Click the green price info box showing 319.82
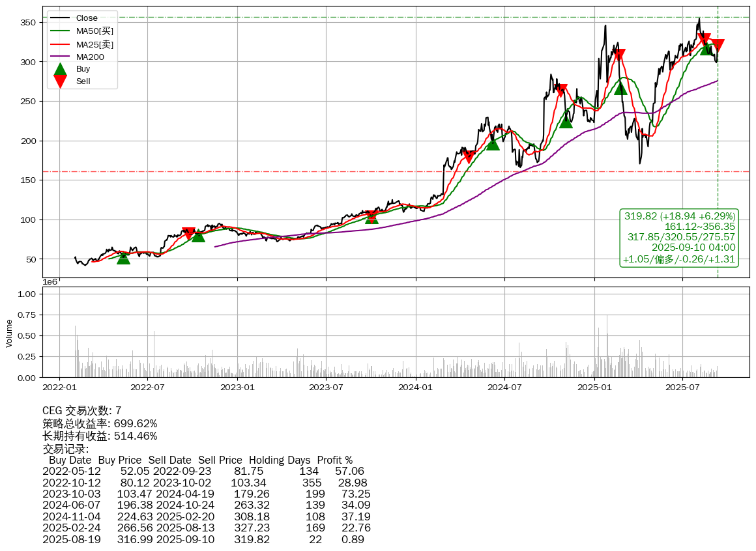The width and height of the screenshot is (756, 551). pyautogui.click(x=680, y=238)
